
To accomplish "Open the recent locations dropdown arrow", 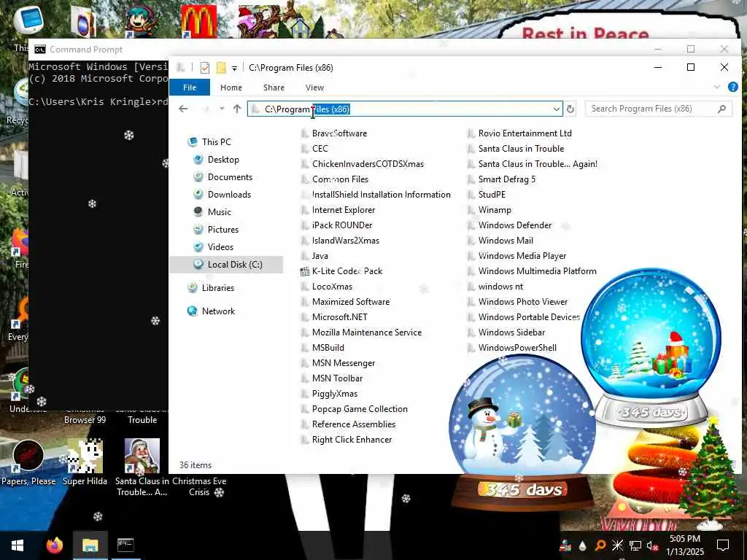I will [222, 109].
